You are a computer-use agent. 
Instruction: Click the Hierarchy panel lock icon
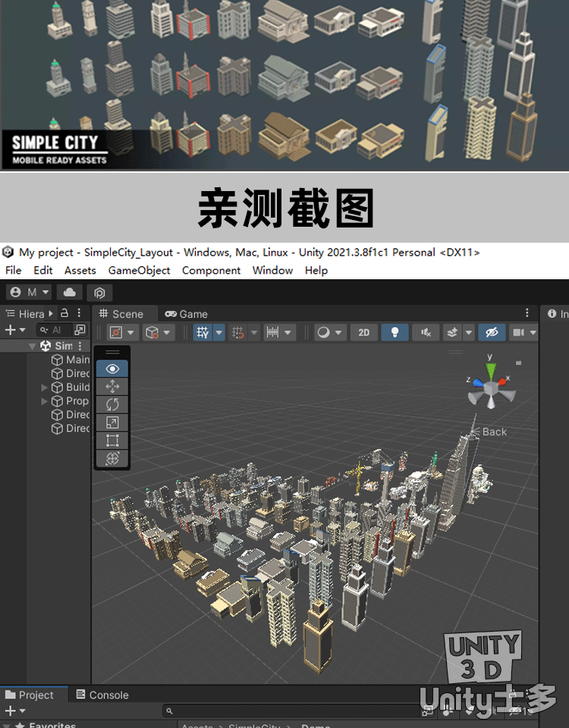[x=64, y=313]
